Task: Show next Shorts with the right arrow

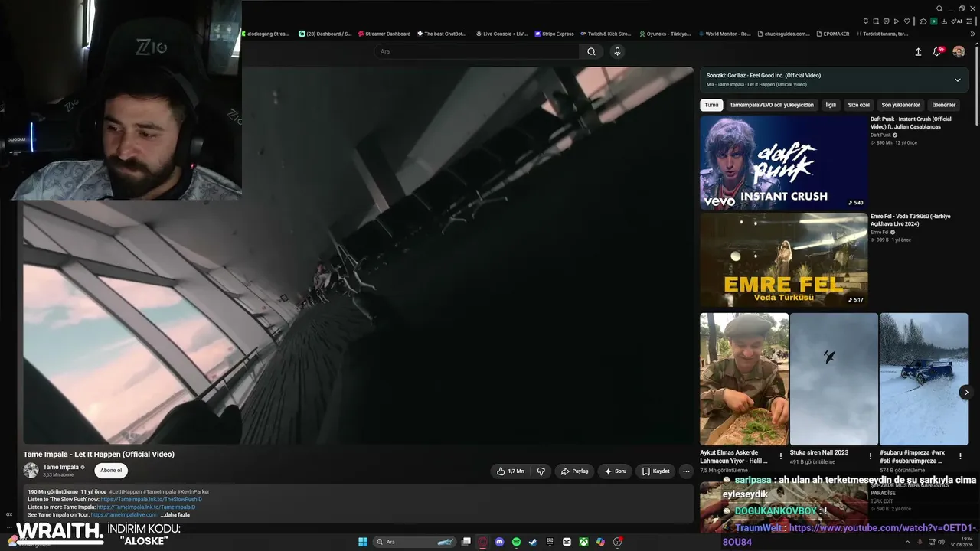Action: pyautogui.click(x=966, y=392)
